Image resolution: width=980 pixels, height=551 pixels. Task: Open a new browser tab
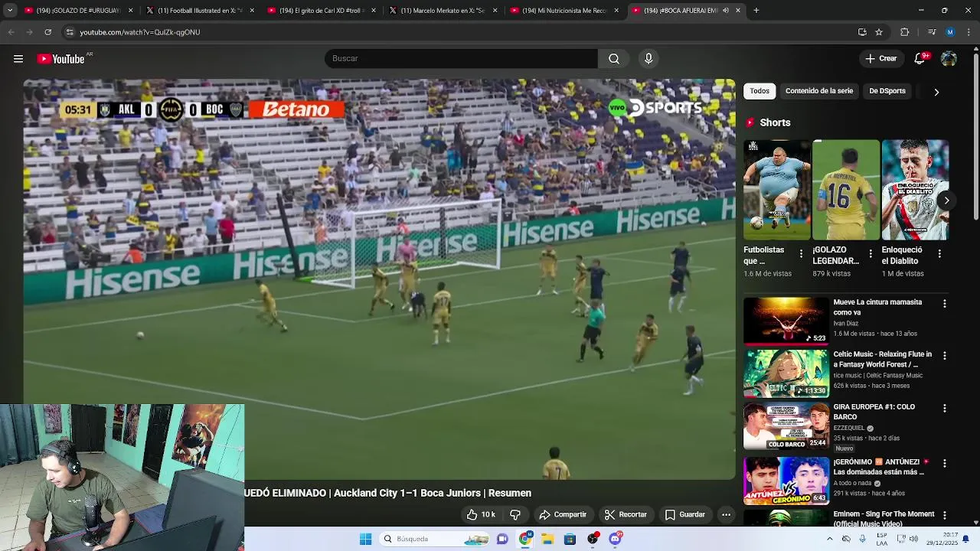756,11
